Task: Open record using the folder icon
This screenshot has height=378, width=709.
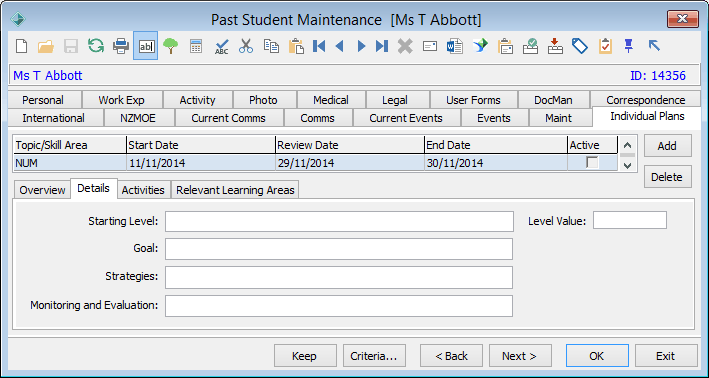Action: (x=46, y=46)
